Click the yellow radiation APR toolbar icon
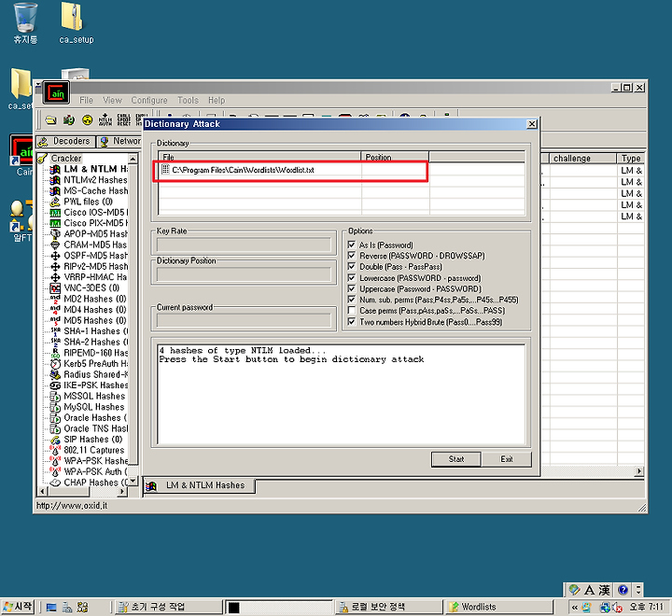Screen dimensions: 672x616 pyautogui.click(x=88, y=120)
